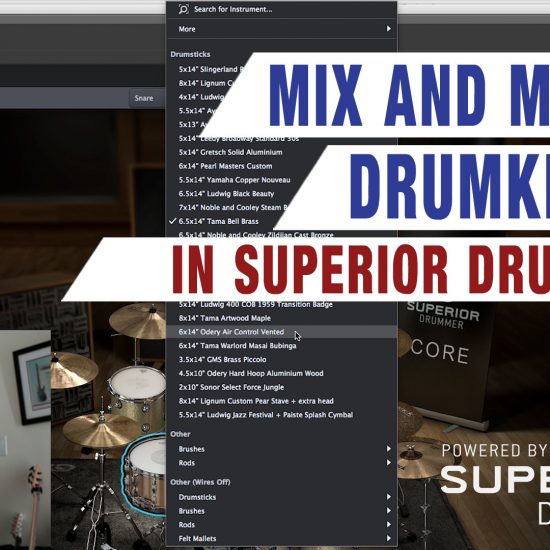
Task: Expand arrow beside Felt Mallets
Action: [x=389, y=538]
